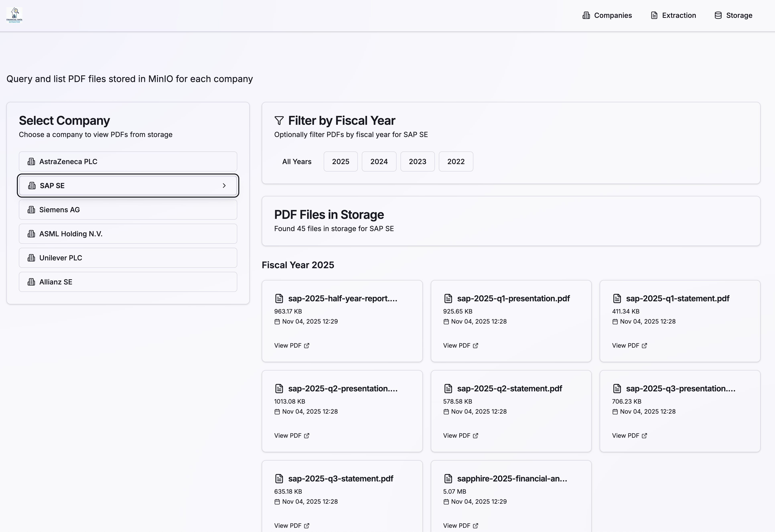Click the Financial Data Extractor logo

click(x=14, y=15)
